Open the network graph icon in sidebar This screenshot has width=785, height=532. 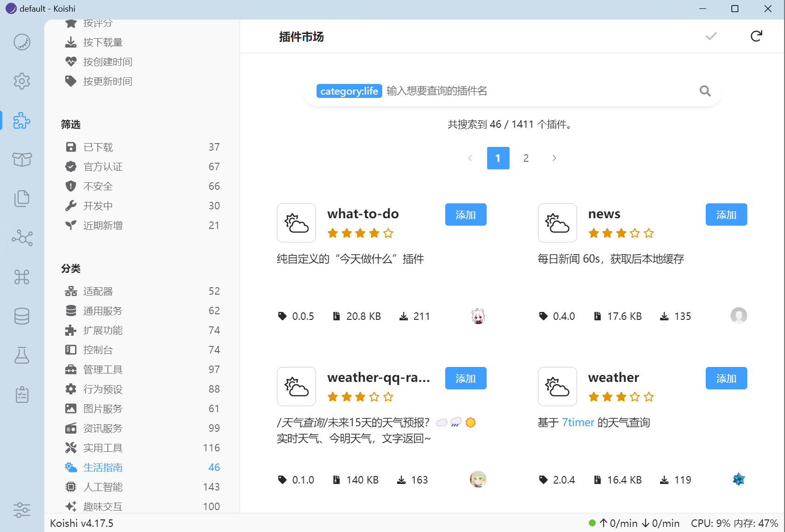pyautogui.click(x=22, y=238)
